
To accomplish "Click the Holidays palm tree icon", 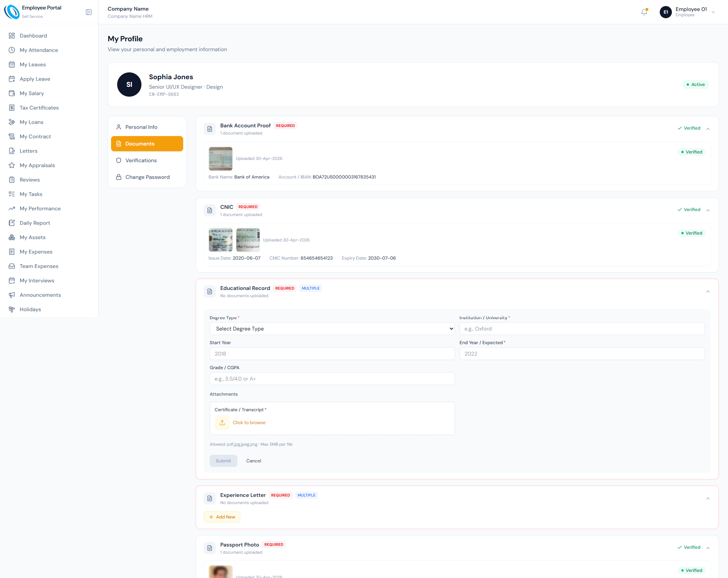I will [x=12, y=309].
